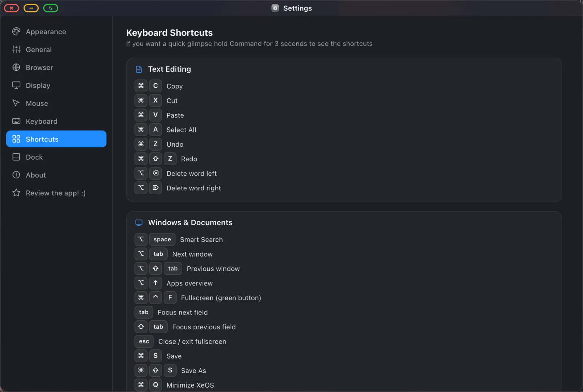Select the Display settings section

[56, 85]
